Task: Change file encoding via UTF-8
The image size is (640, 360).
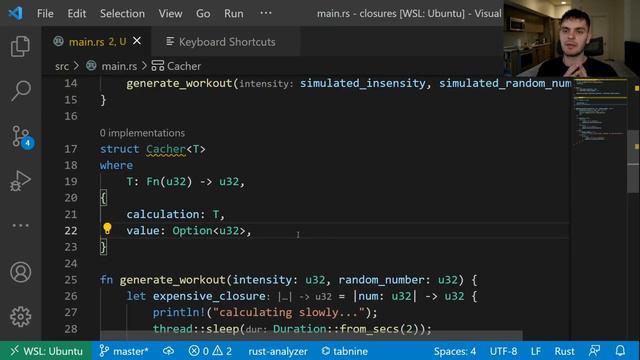Action: 503,351
